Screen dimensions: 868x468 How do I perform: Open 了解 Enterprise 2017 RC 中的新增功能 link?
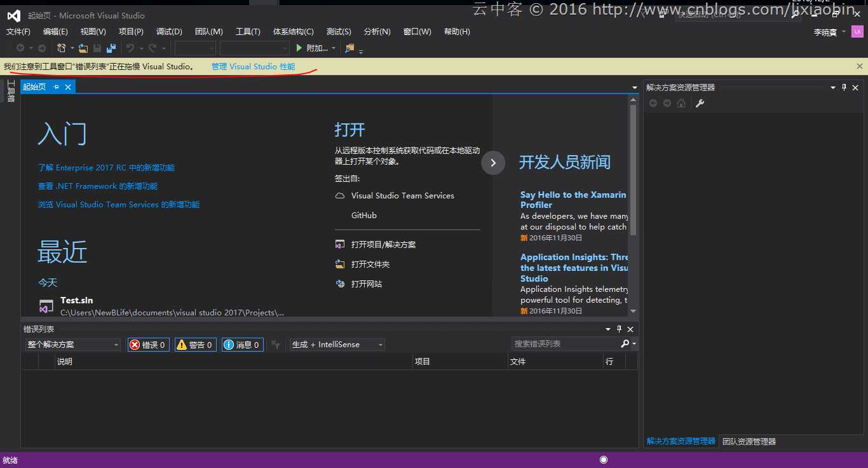[106, 168]
